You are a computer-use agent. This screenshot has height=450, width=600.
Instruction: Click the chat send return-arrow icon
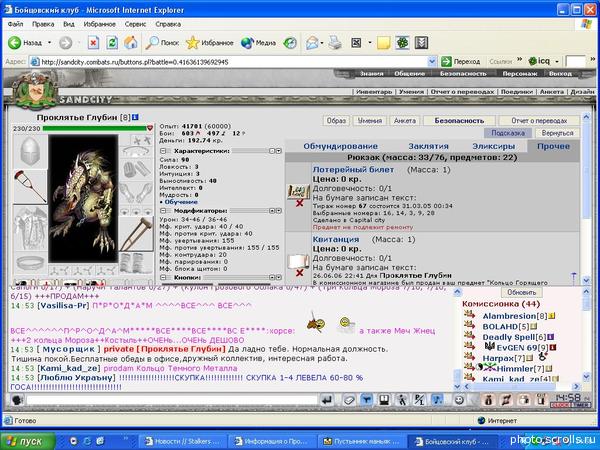click(326, 400)
